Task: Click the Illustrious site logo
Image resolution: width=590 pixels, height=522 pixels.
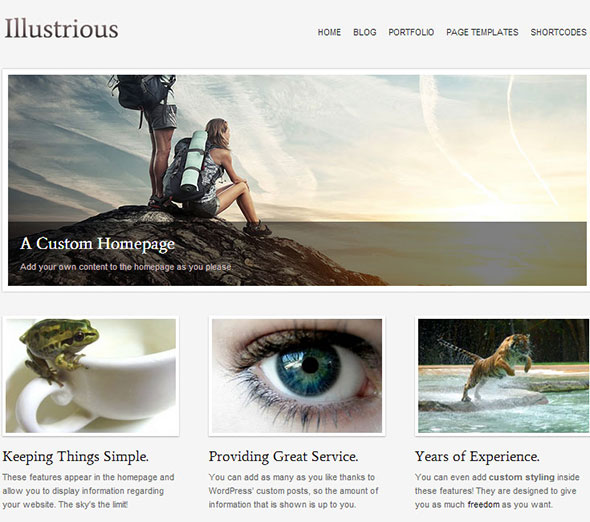Action: [61, 29]
